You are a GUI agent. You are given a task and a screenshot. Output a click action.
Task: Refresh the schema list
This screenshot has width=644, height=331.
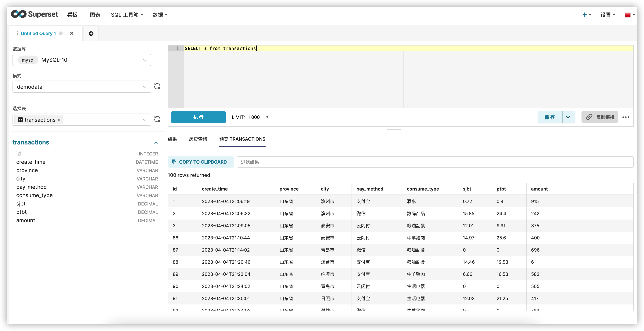point(157,87)
